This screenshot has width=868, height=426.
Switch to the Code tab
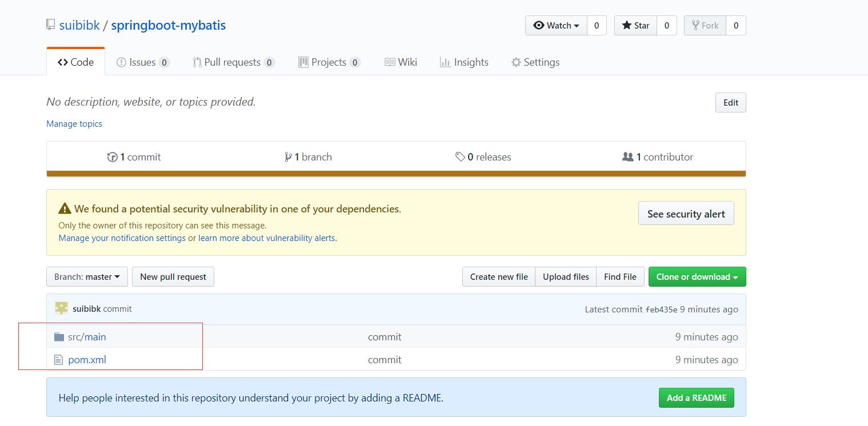[75, 62]
